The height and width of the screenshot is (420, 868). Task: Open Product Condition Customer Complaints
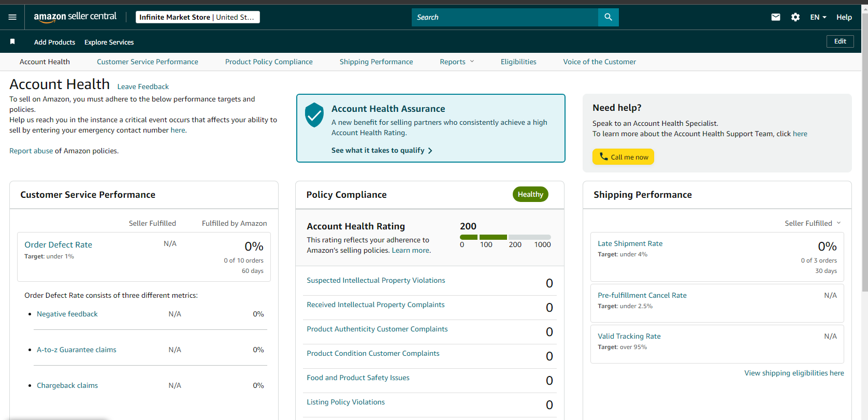pyautogui.click(x=373, y=353)
